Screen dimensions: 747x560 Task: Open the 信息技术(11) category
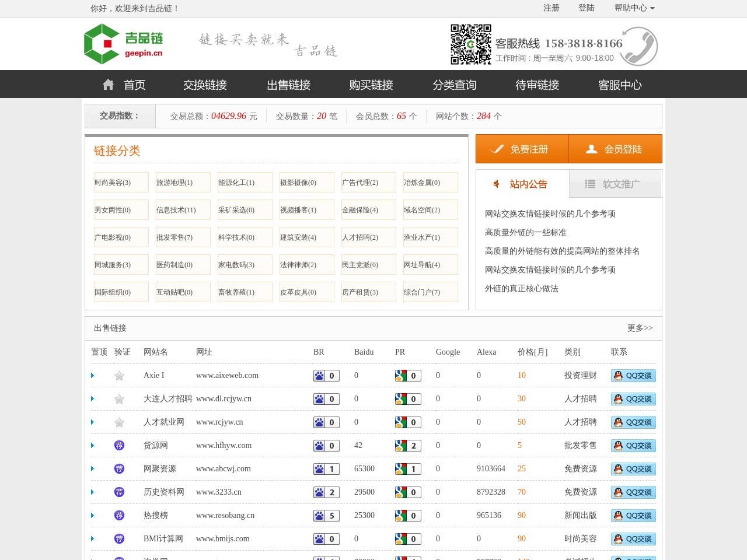tap(179, 209)
